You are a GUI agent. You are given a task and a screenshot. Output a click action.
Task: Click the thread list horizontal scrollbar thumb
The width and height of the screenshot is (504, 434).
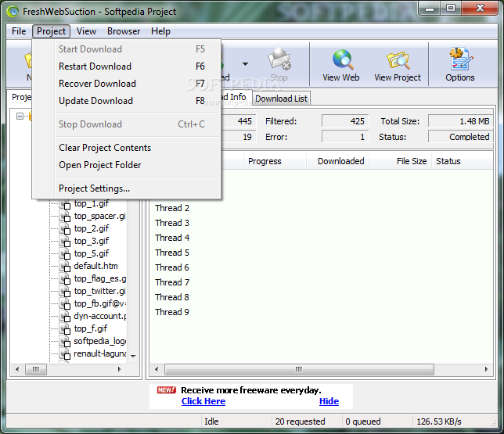tap(299, 369)
